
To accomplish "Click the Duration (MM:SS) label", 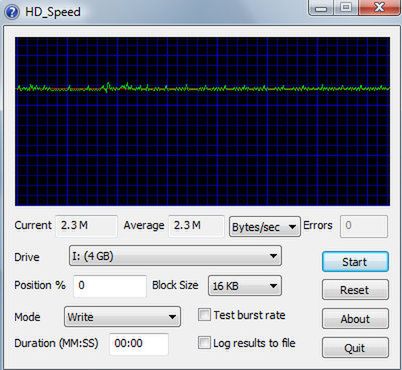I will pyautogui.click(x=56, y=343).
